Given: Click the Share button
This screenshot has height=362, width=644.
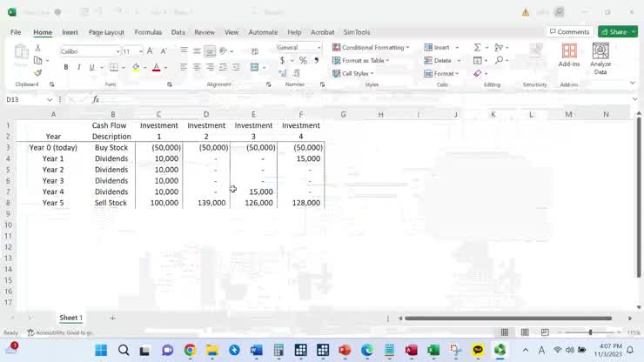Looking at the screenshot, I should 617,32.
